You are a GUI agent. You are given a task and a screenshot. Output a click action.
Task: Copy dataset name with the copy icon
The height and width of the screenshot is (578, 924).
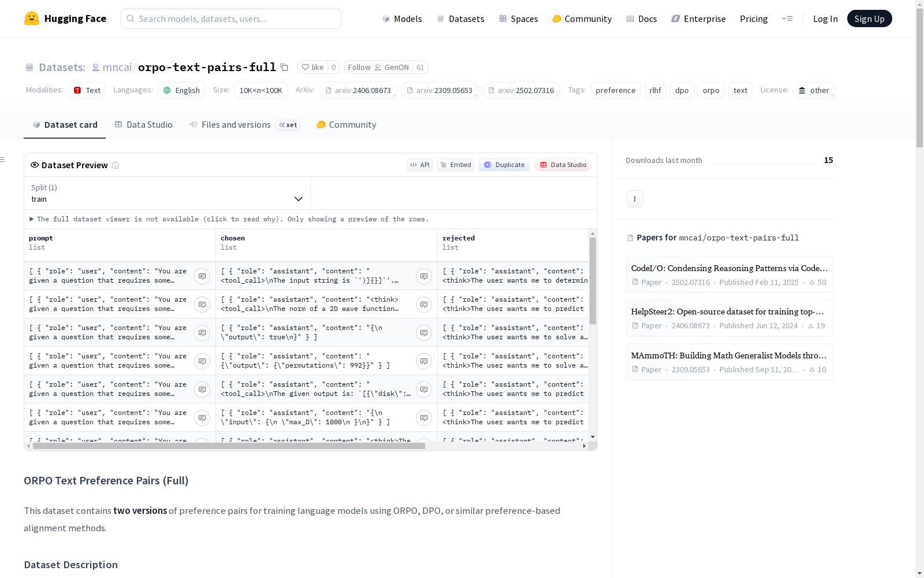(x=284, y=67)
